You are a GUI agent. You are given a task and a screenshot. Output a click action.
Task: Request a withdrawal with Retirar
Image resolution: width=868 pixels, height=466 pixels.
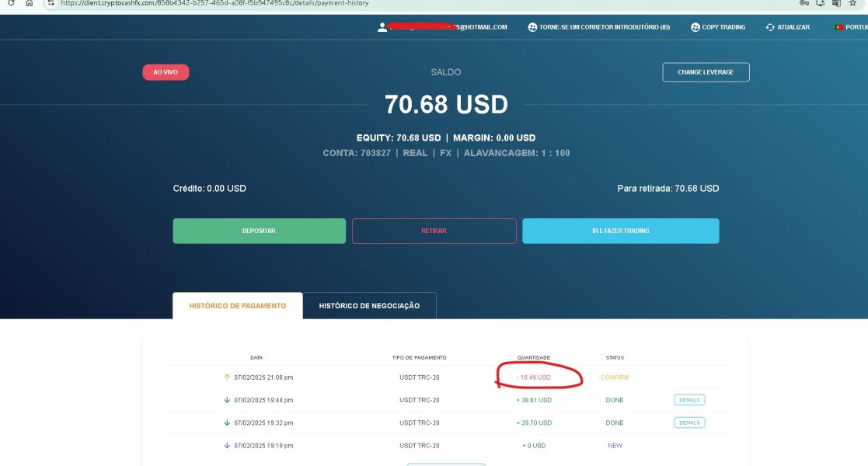click(434, 231)
